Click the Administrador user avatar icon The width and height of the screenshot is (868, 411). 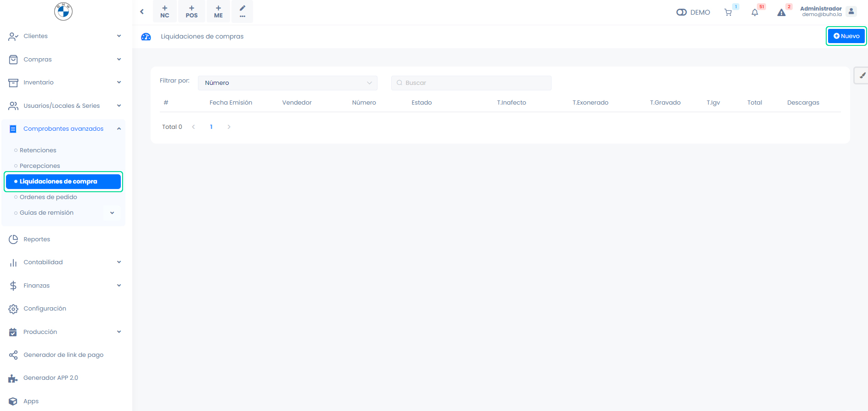point(851,11)
